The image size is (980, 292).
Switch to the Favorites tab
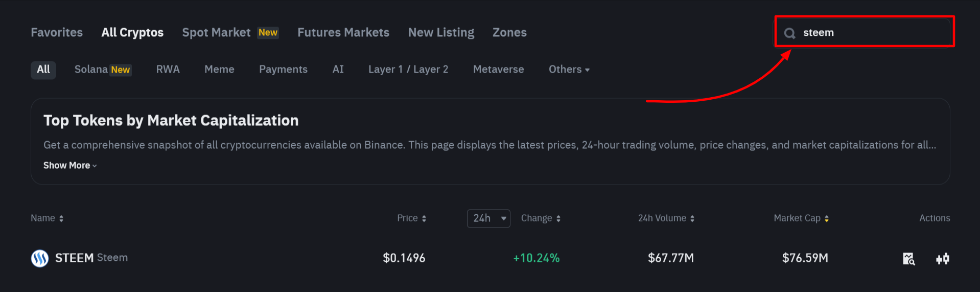[57, 33]
